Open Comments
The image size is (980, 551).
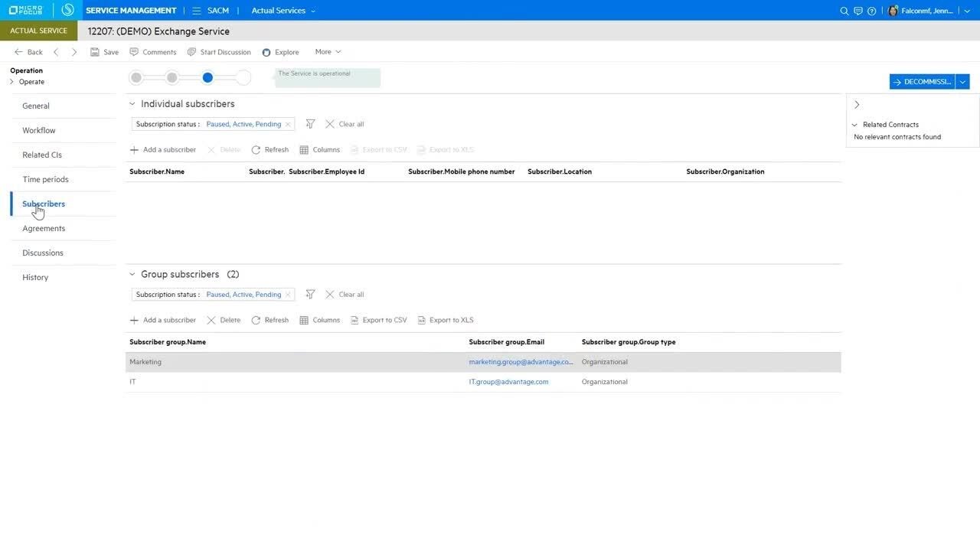coord(153,52)
